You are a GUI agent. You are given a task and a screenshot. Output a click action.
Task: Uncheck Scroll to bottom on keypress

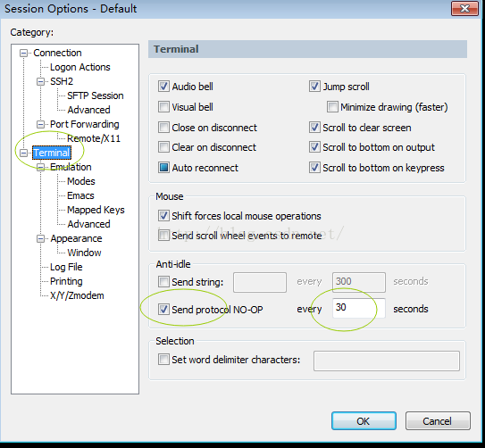(314, 168)
